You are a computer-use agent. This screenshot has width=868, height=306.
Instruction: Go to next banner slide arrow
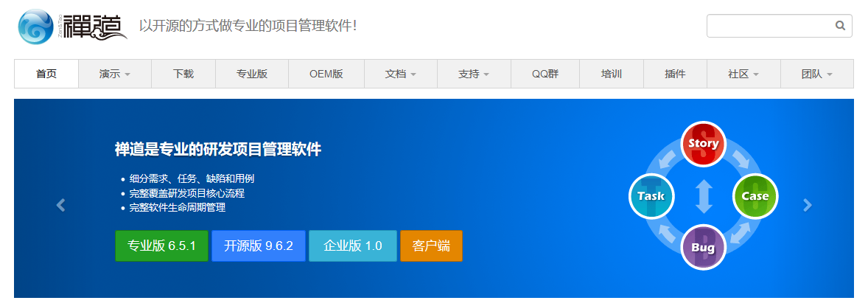pyautogui.click(x=808, y=205)
